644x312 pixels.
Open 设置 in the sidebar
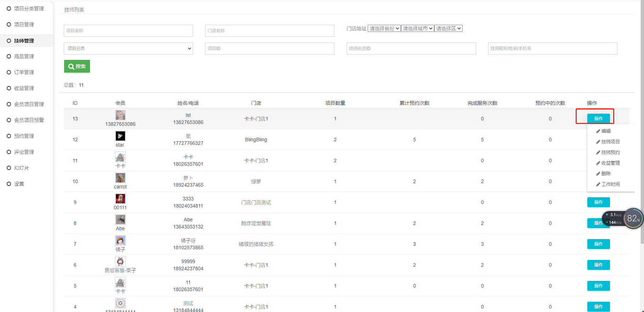point(19,184)
